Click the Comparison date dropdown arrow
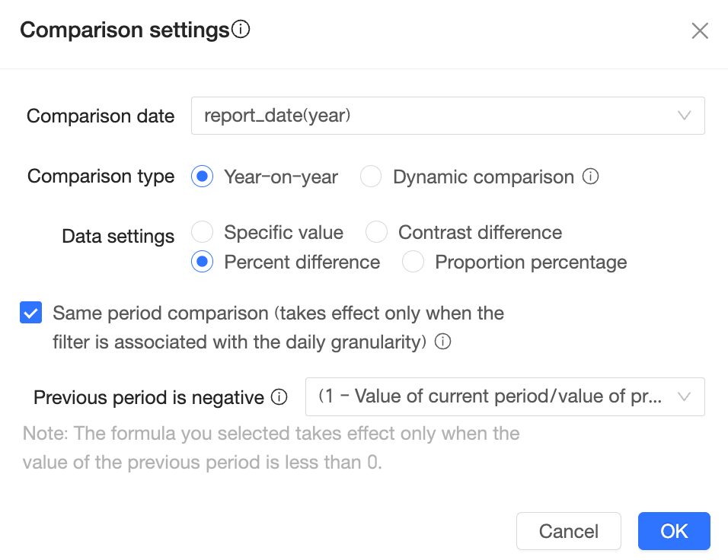 pyautogui.click(x=684, y=116)
